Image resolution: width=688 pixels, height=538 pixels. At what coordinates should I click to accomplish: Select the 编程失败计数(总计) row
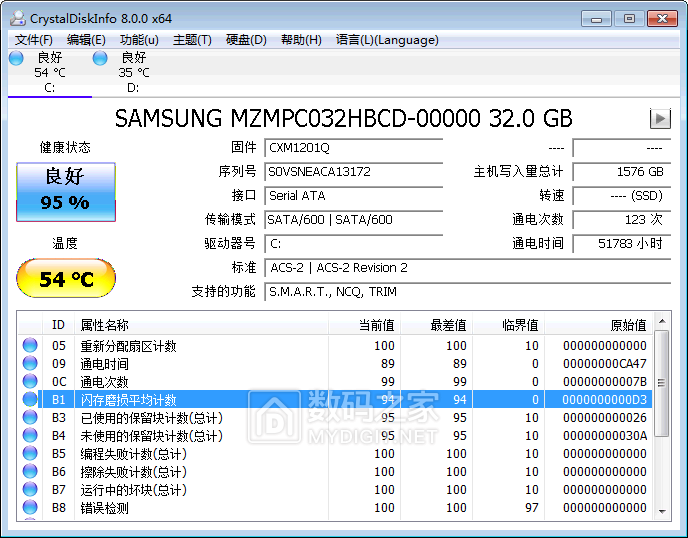click(x=336, y=454)
